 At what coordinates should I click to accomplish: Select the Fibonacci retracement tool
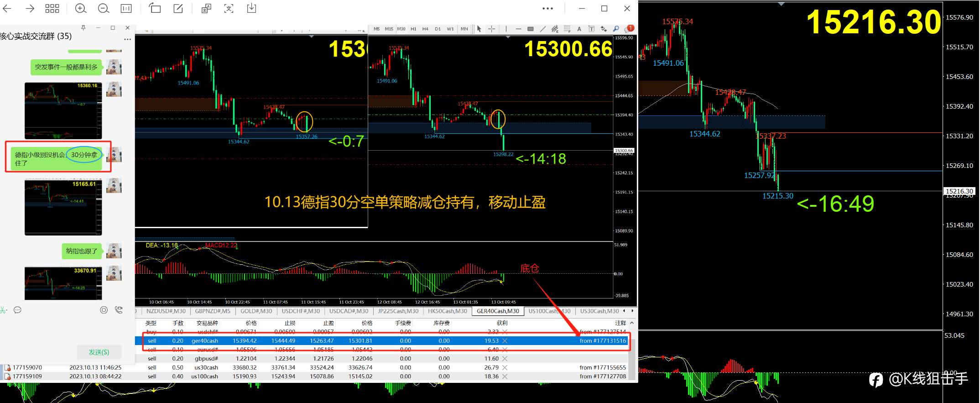click(x=567, y=29)
